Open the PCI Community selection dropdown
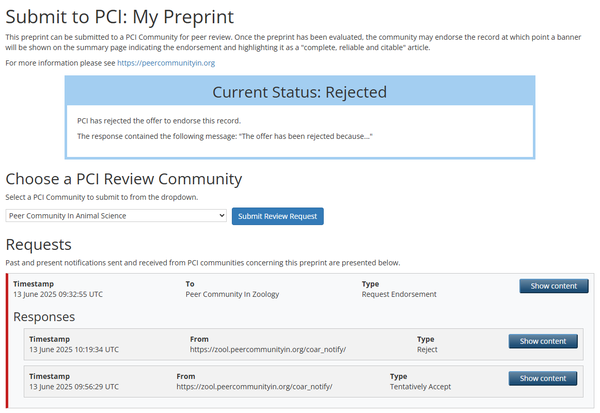This screenshot has width=600, height=413. tap(116, 215)
